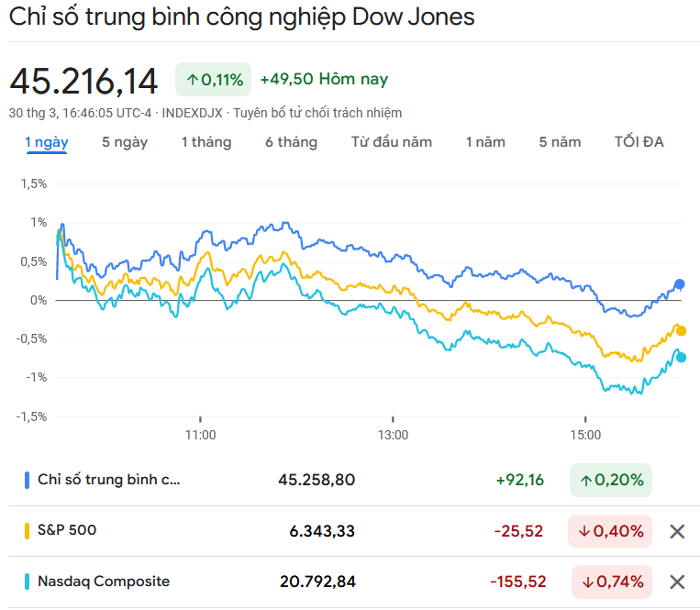The width and height of the screenshot is (700, 610).
Task: Select the TỐI ĐA range tab
Action: [639, 142]
